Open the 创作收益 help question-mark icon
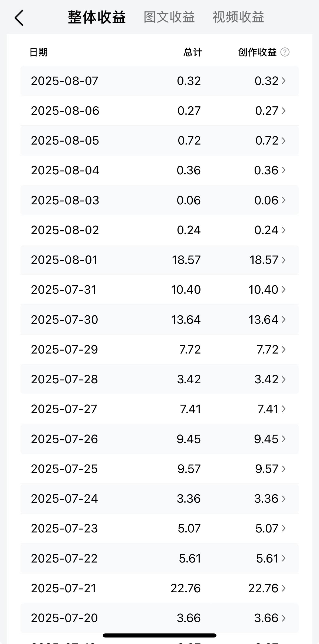Viewport: 319px width, 644px height. pos(285,52)
